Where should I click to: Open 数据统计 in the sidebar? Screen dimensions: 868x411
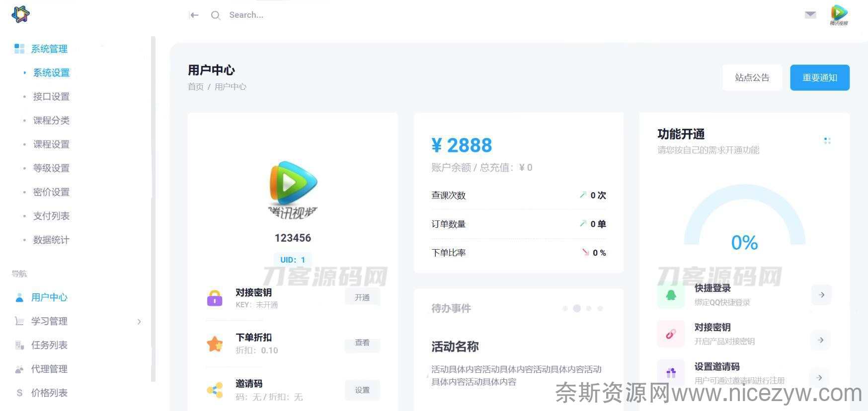(x=51, y=240)
